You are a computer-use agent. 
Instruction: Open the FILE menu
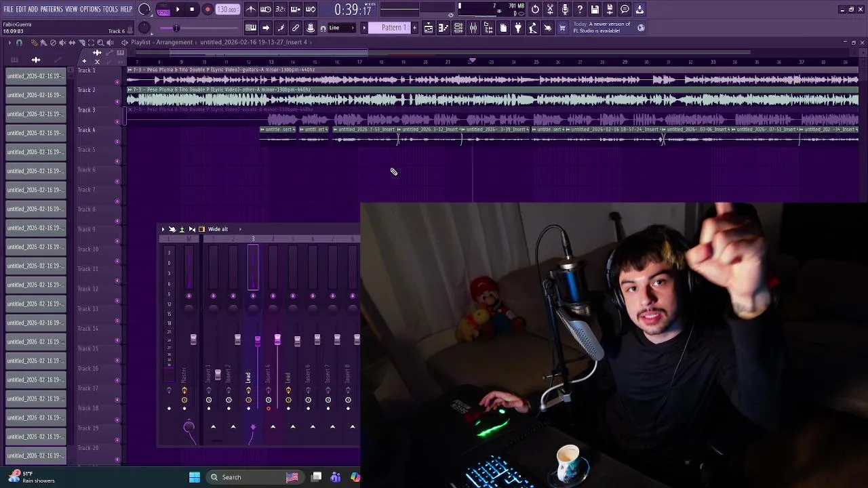click(x=8, y=9)
